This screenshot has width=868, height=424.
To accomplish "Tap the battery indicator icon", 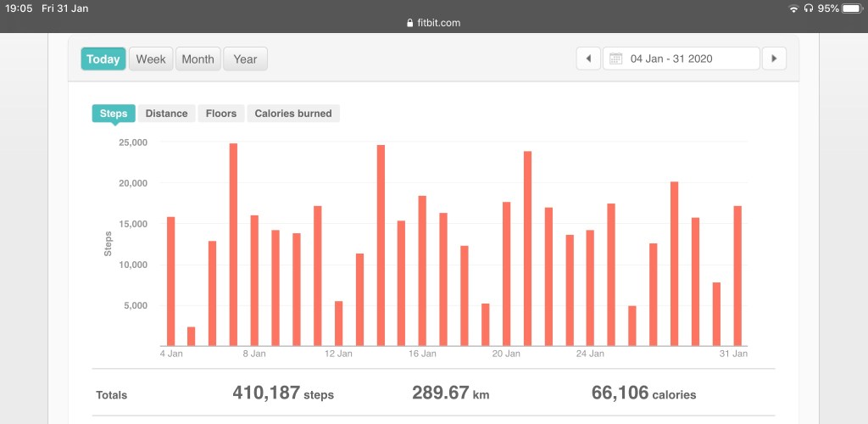I will pyautogui.click(x=851, y=8).
